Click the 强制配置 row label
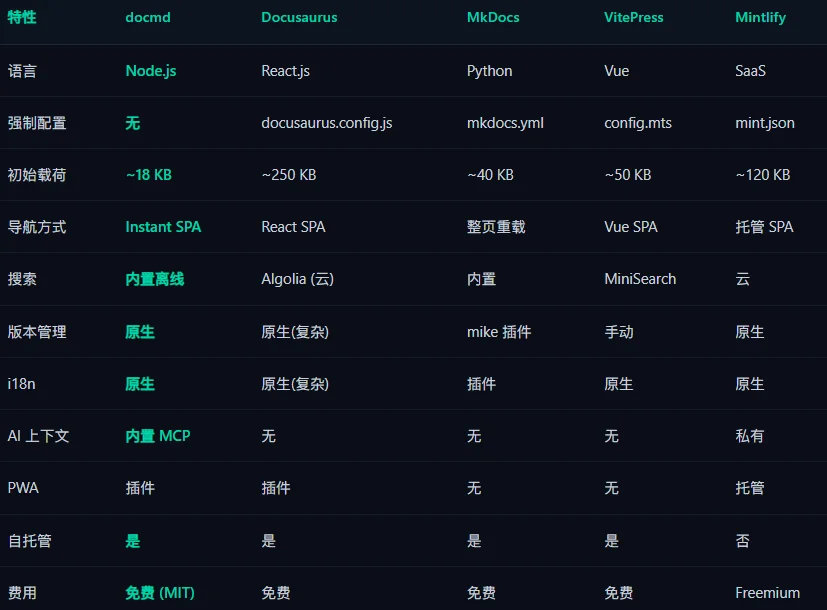The image size is (827, 610). [x=37, y=123]
